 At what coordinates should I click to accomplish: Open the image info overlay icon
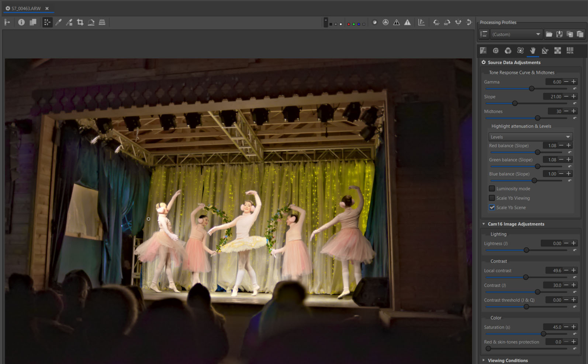21,22
